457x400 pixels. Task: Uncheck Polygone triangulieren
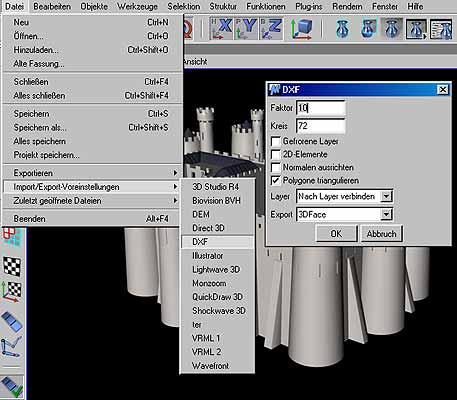275,181
